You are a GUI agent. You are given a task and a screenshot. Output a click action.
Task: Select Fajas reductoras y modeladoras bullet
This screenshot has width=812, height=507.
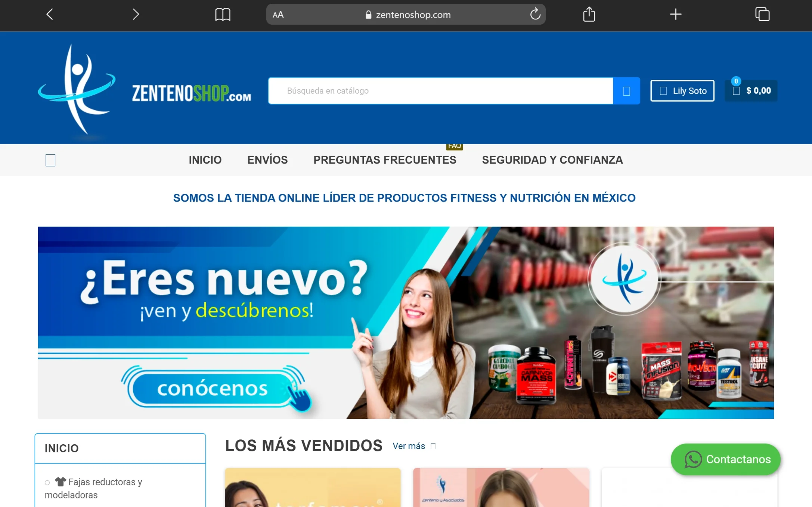[x=47, y=483]
